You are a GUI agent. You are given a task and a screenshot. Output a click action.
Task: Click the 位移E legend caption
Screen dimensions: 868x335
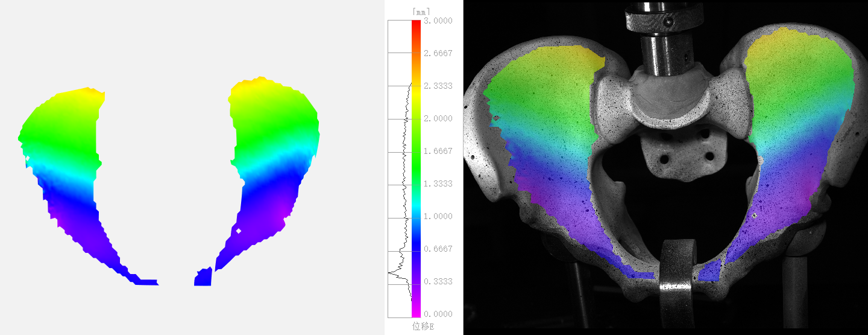[x=423, y=327]
